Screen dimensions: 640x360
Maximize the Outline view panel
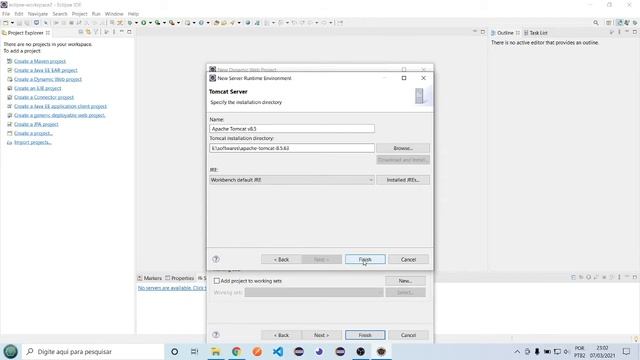click(635, 32)
